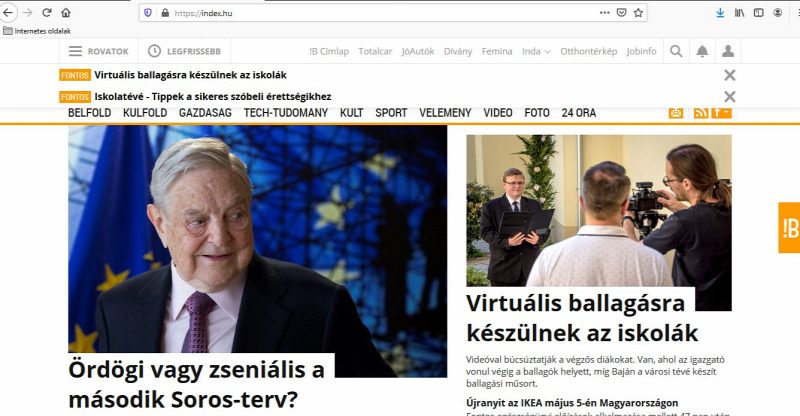Bookmark this page with the star icon
This screenshot has width=800, height=416.
coord(638,13)
